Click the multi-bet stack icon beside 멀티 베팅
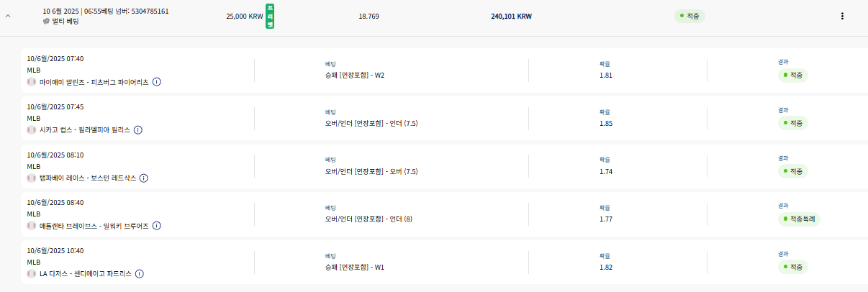This screenshot has height=292, width=868. point(46,22)
